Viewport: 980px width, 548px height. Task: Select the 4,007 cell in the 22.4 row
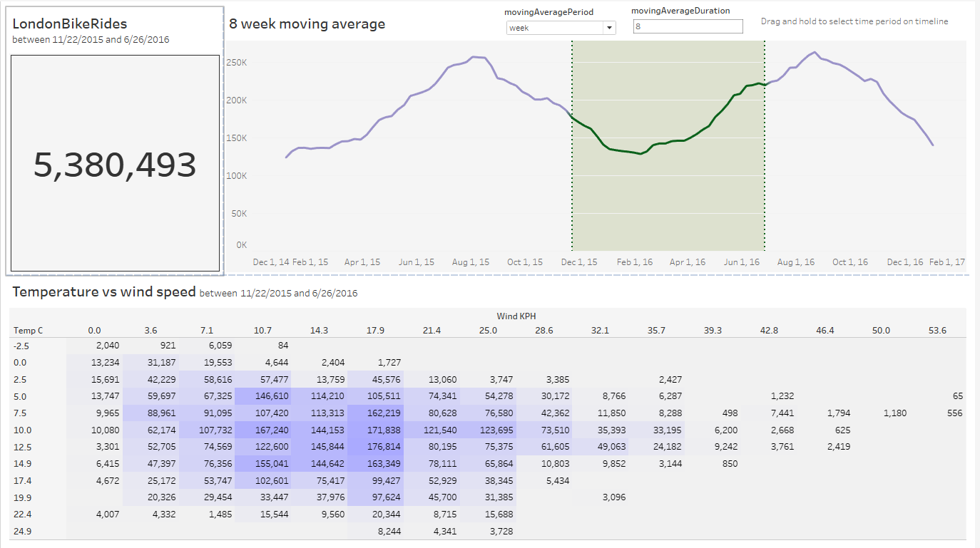click(95, 515)
